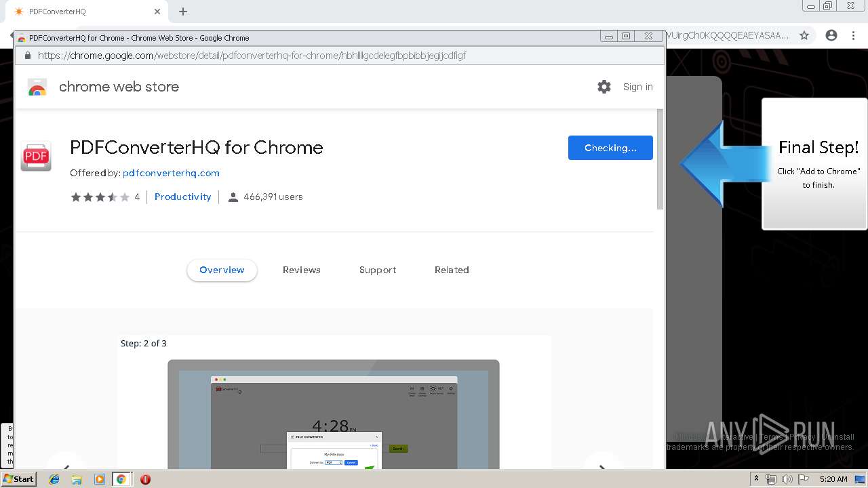Click the popup window URL address bar
The image size is (868, 488).
[x=339, y=56]
